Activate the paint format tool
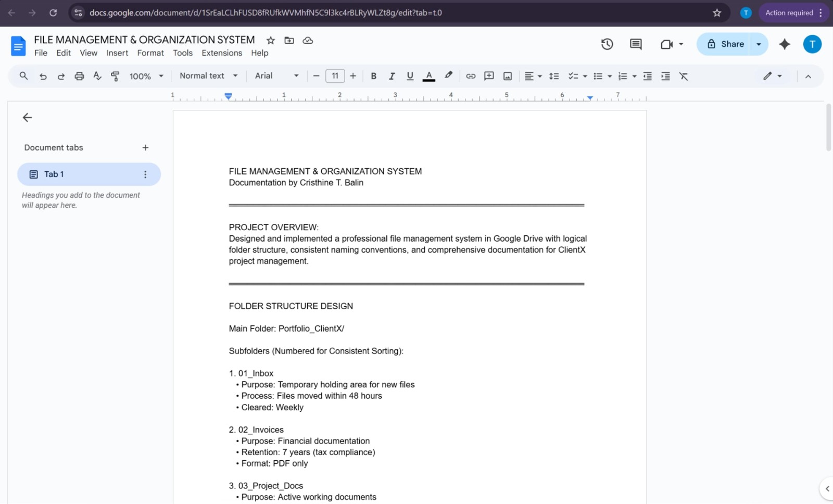This screenshot has height=504, width=833. pos(115,76)
